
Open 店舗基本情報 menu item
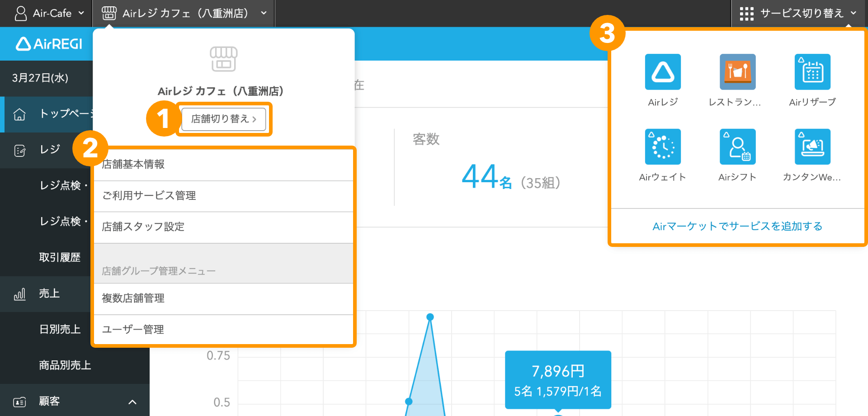pyautogui.click(x=223, y=165)
